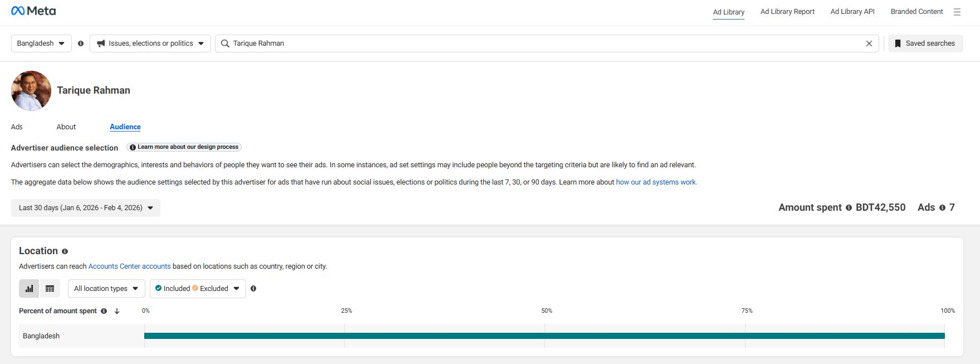Image resolution: width=980 pixels, height=364 pixels.
Task: Open Issues, elections or politics dropdown
Action: click(x=150, y=43)
